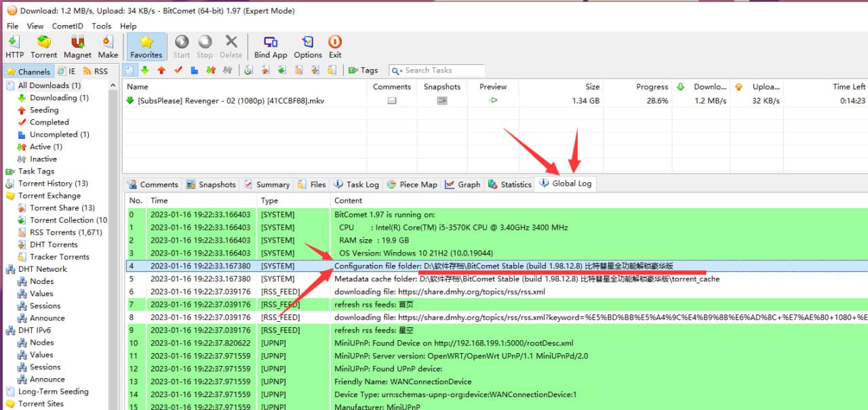Image resolution: width=868 pixels, height=410 pixels.
Task: Open the CometID menu
Action: tap(68, 26)
